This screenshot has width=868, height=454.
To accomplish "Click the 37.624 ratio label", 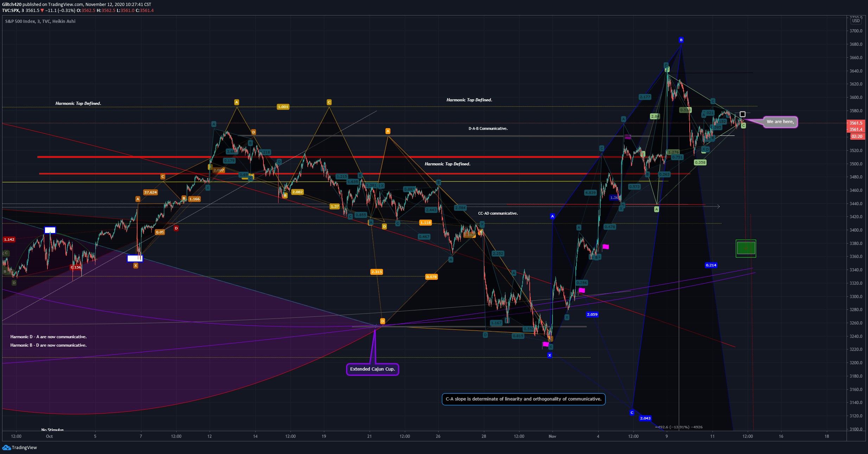I will (150, 193).
